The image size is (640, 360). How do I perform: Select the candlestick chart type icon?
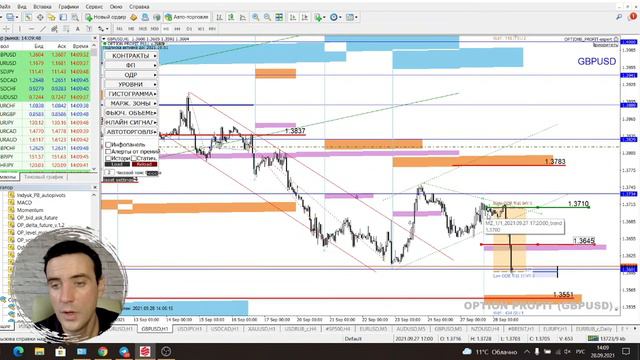point(231,17)
